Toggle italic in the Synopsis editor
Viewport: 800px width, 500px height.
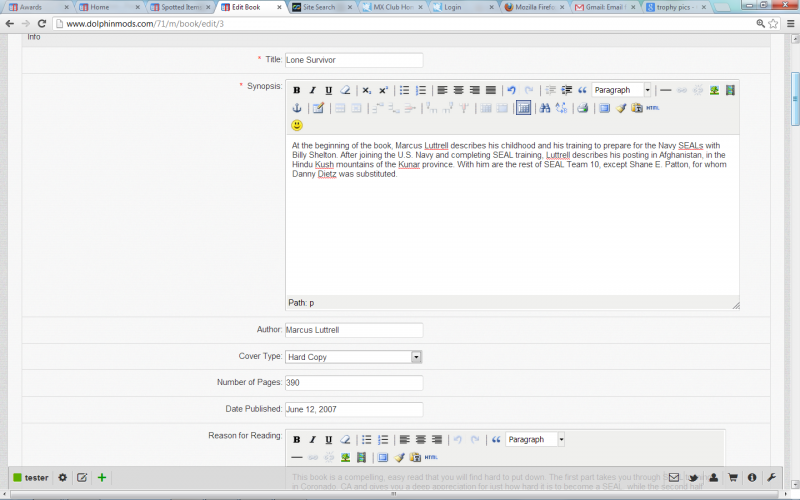(313, 90)
